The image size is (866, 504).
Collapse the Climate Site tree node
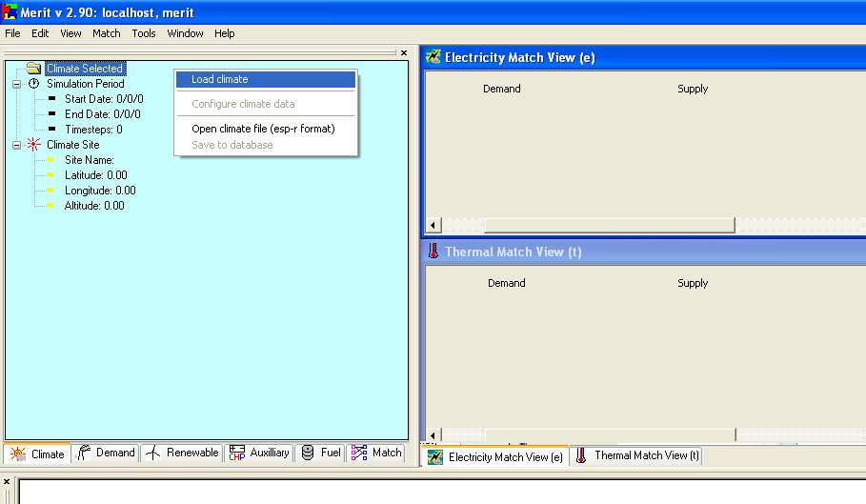pos(16,145)
